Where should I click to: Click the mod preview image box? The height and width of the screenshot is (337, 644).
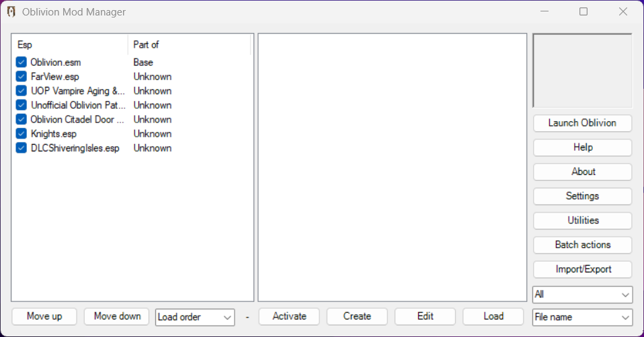coord(582,71)
